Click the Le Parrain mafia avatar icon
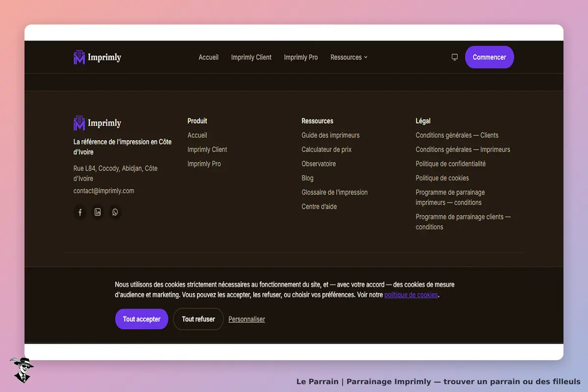Viewport: 588px width, 392px height. pos(22,370)
